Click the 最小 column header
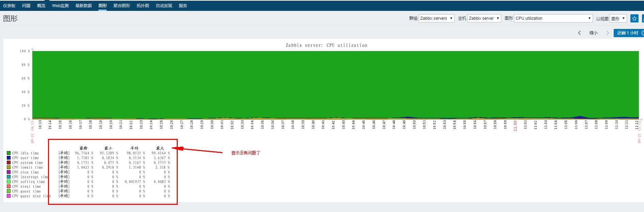Image resolution: width=644 pixels, height=212 pixels. [x=108, y=148]
